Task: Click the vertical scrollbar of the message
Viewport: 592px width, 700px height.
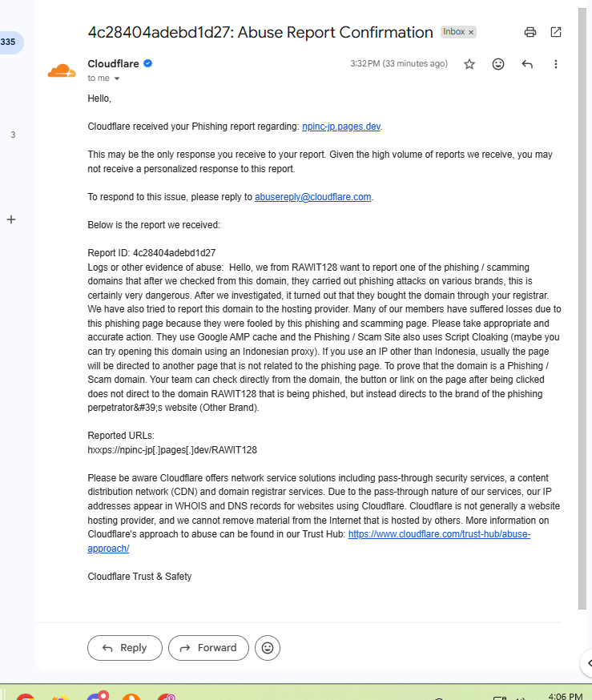Action: 582,308
